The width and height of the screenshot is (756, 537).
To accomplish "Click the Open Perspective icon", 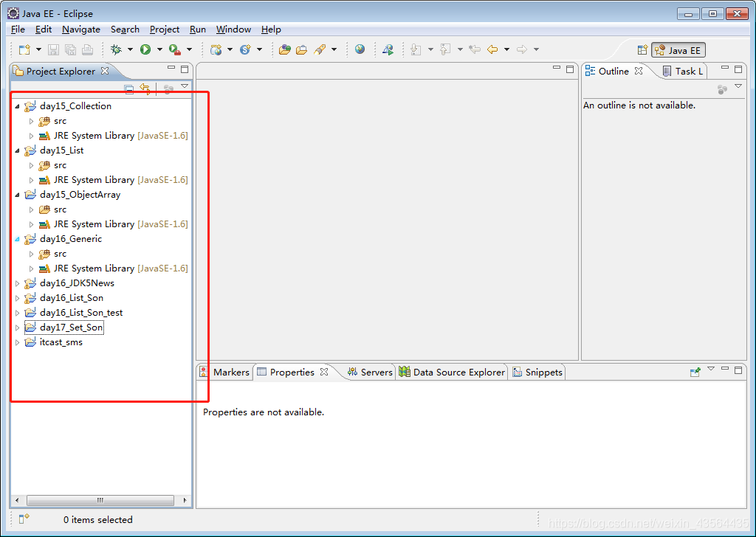I will 642,50.
